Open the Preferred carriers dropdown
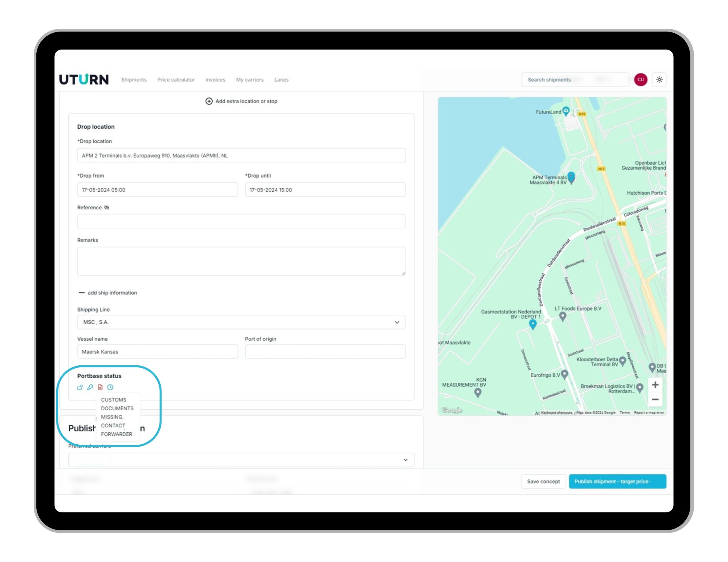This screenshot has width=728, height=562. tap(241, 460)
